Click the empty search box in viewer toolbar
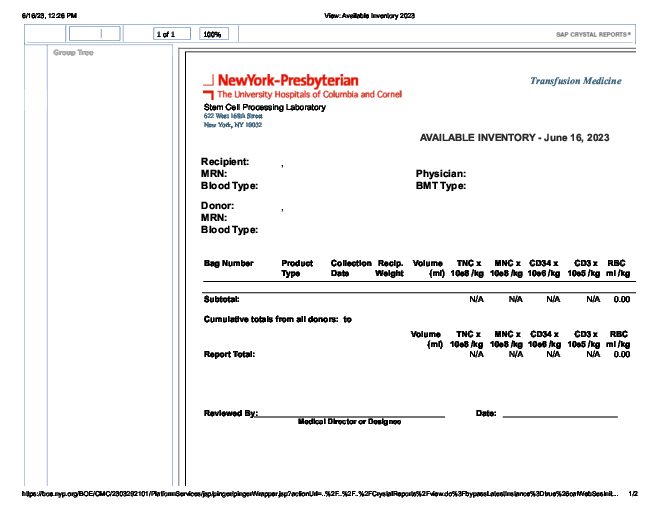Image resolution: width=660 pixels, height=510 pixels. 95,34
